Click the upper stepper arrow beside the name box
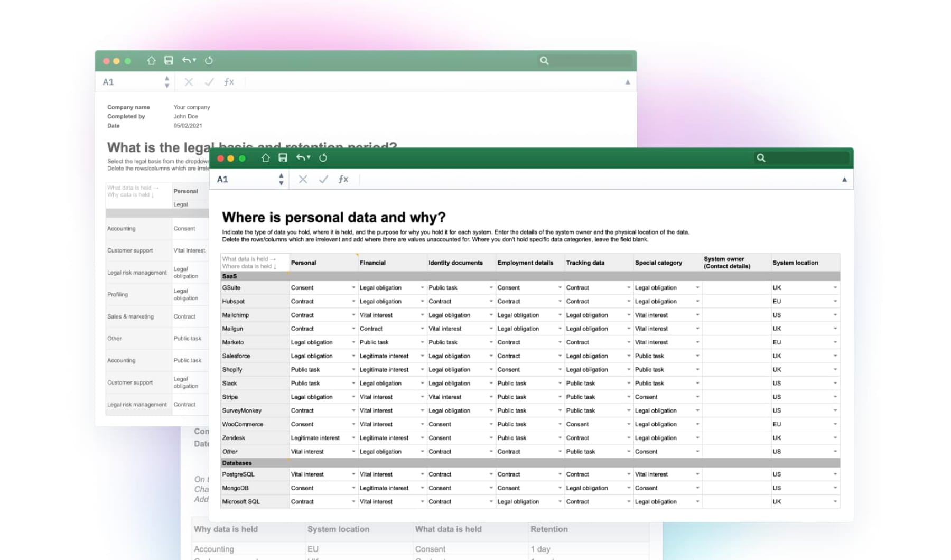Image resolution: width=951 pixels, height=560 pixels. 282,176
